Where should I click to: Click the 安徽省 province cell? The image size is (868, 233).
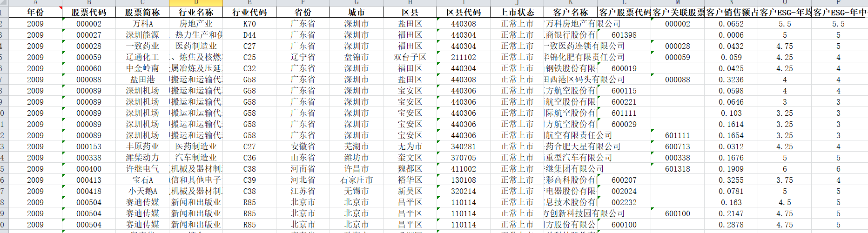(x=303, y=146)
